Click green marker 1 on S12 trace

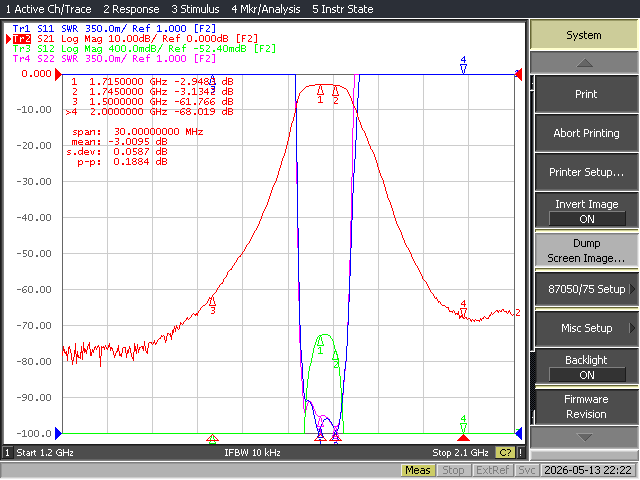(x=320, y=343)
